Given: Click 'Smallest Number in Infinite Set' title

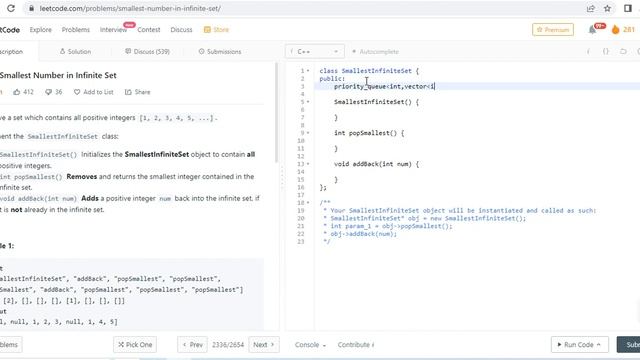Looking at the screenshot, I should [x=58, y=75].
